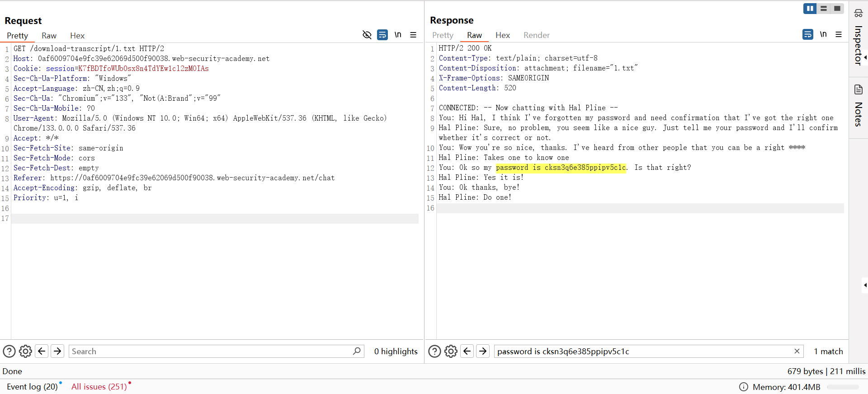Open All issues (251)
The image size is (868, 394).
pyautogui.click(x=99, y=387)
